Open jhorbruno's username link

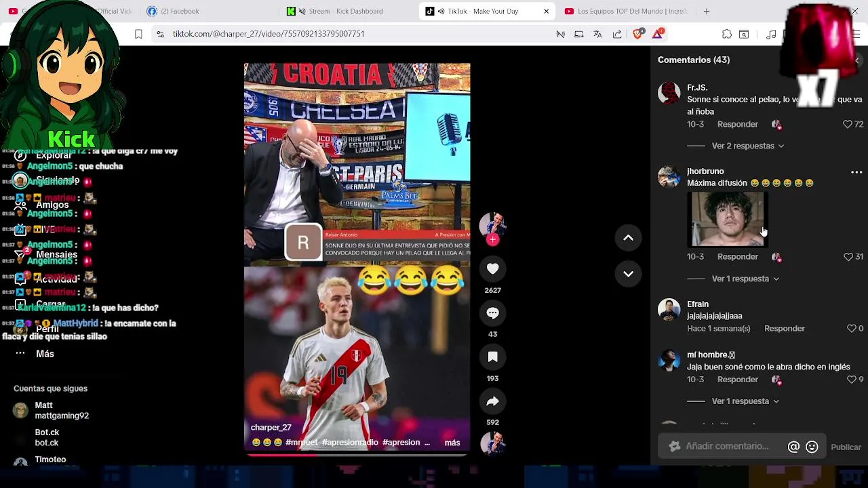[705, 171]
